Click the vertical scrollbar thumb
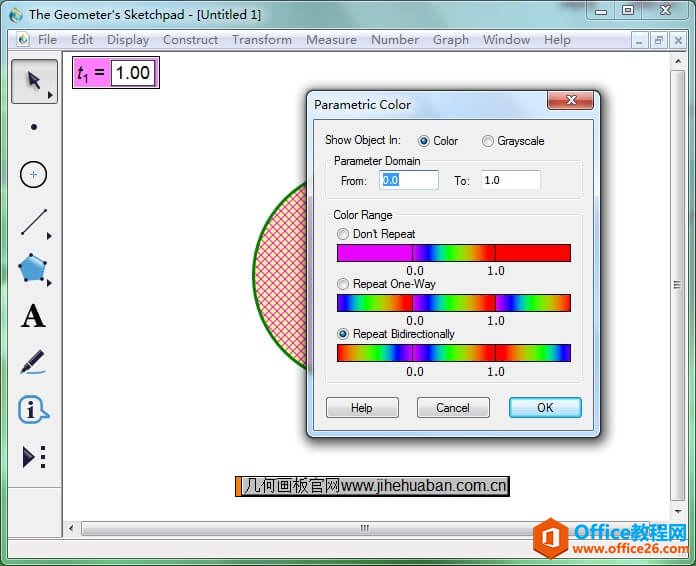696x566 pixels. click(x=678, y=285)
